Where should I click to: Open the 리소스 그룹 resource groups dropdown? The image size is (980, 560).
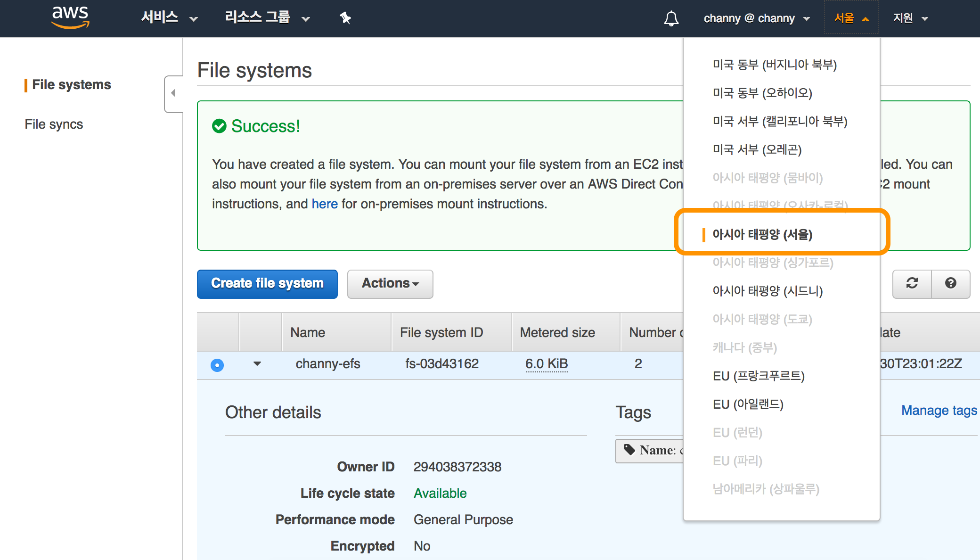(267, 18)
